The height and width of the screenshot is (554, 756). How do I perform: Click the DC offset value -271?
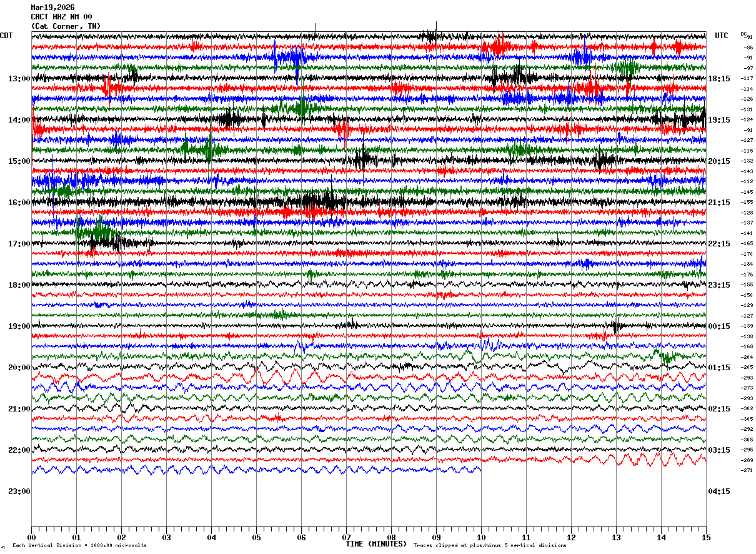click(747, 471)
